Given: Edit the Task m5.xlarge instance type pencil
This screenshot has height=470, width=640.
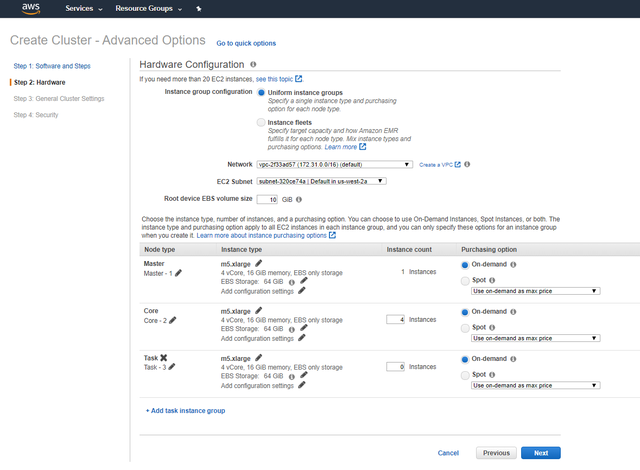Looking at the screenshot, I should (259, 358).
